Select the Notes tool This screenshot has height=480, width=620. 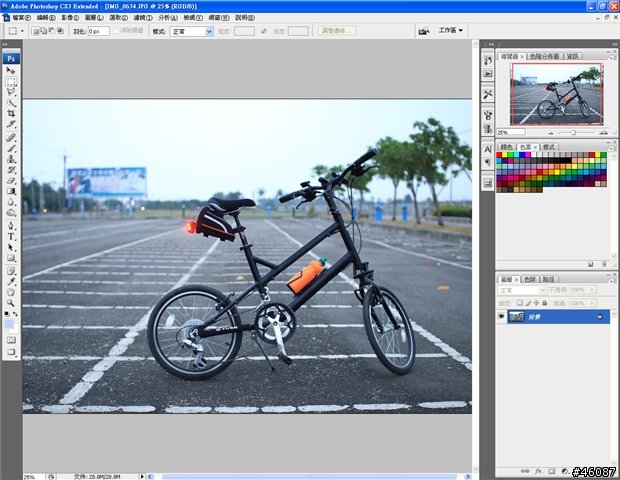click(x=11, y=271)
